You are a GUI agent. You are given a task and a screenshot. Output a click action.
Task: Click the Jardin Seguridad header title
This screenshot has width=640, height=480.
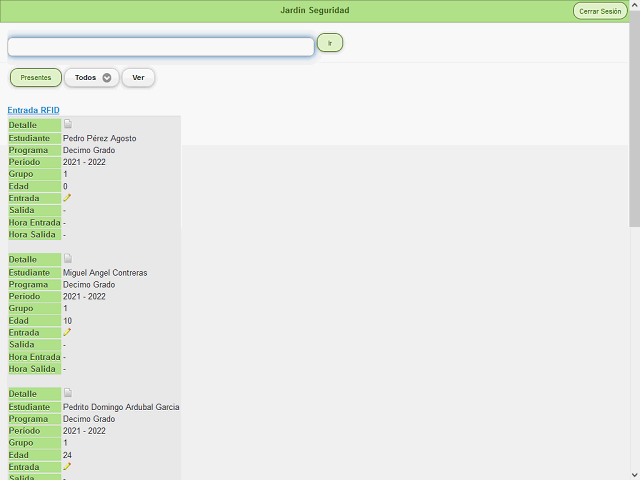pos(315,11)
